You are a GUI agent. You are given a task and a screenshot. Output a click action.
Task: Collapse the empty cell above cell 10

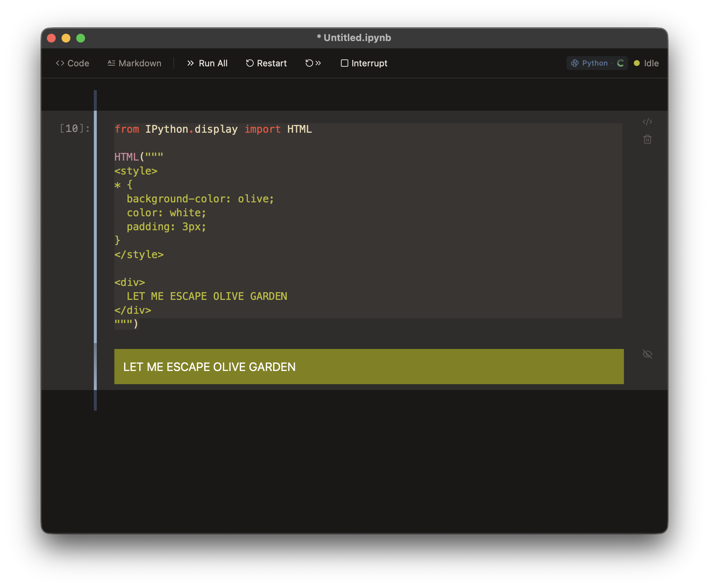[x=95, y=100]
